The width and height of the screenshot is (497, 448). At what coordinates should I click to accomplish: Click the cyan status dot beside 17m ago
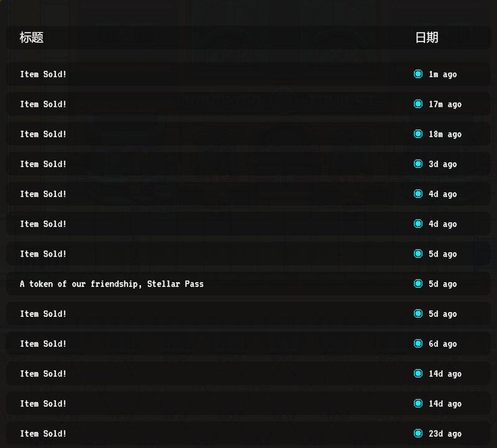tap(418, 104)
